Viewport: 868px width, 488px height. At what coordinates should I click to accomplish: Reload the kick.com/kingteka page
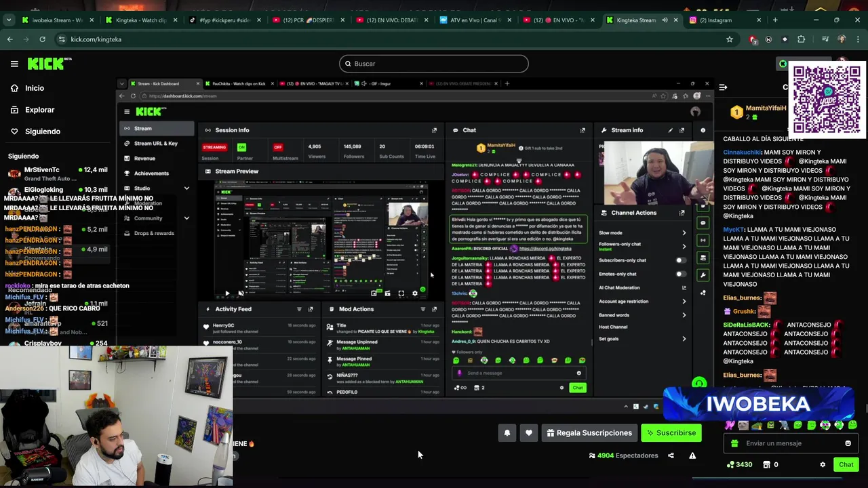(42, 39)
